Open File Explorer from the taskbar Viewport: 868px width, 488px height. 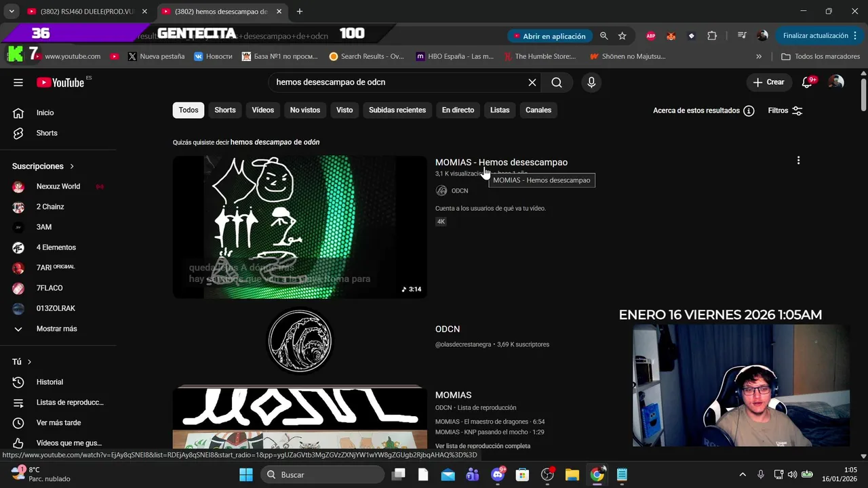(572, 474)
